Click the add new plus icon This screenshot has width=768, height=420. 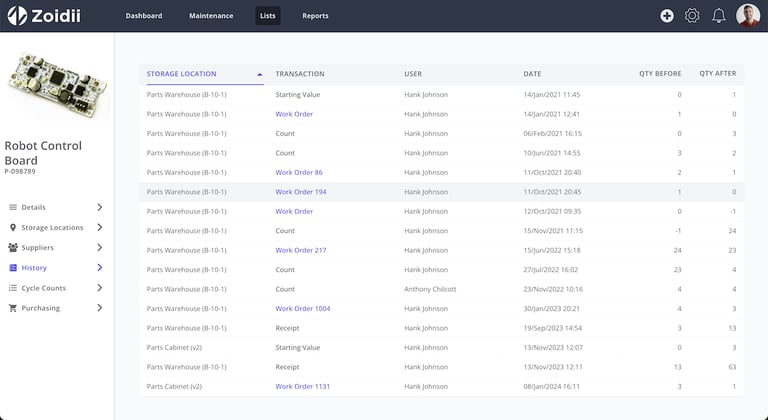pyautogui.click(x=667, y=16)
